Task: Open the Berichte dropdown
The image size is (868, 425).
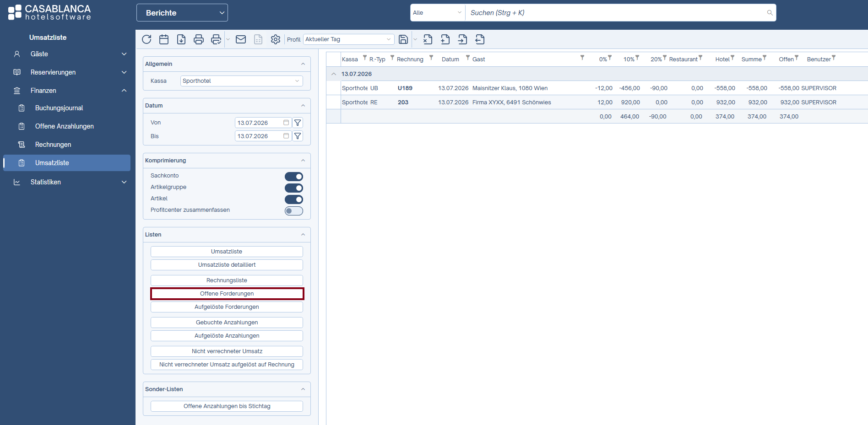Action: click(182, 13)
